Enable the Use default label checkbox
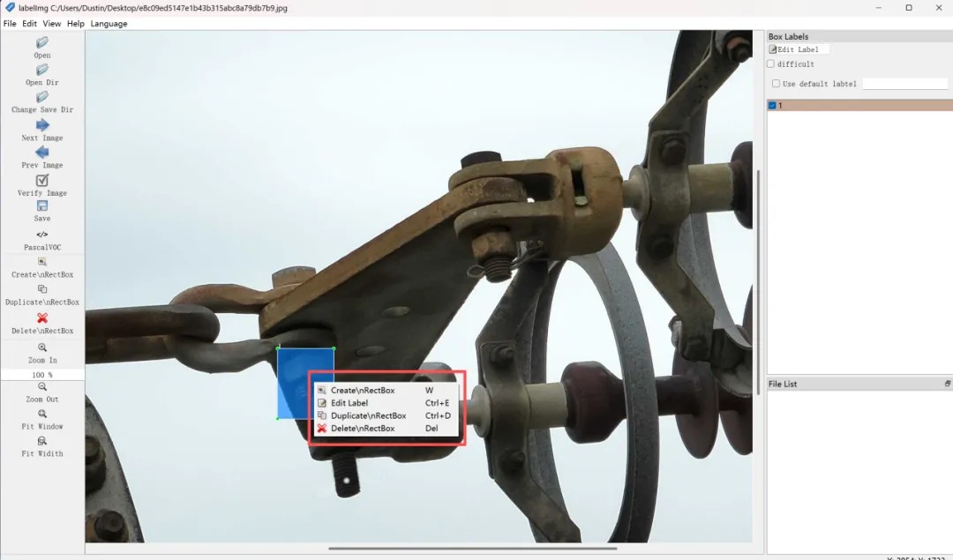The image size is (953, 560). click(x=776, y=83)
